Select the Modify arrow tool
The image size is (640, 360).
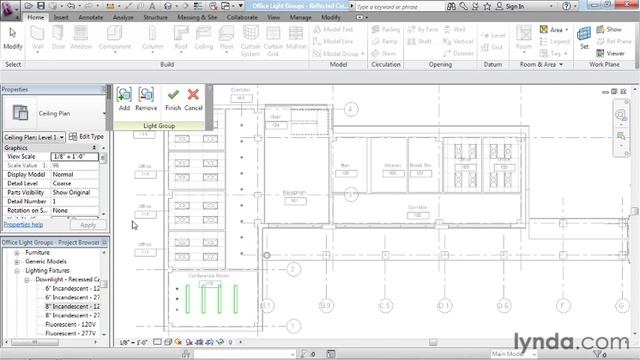point(13,33)
